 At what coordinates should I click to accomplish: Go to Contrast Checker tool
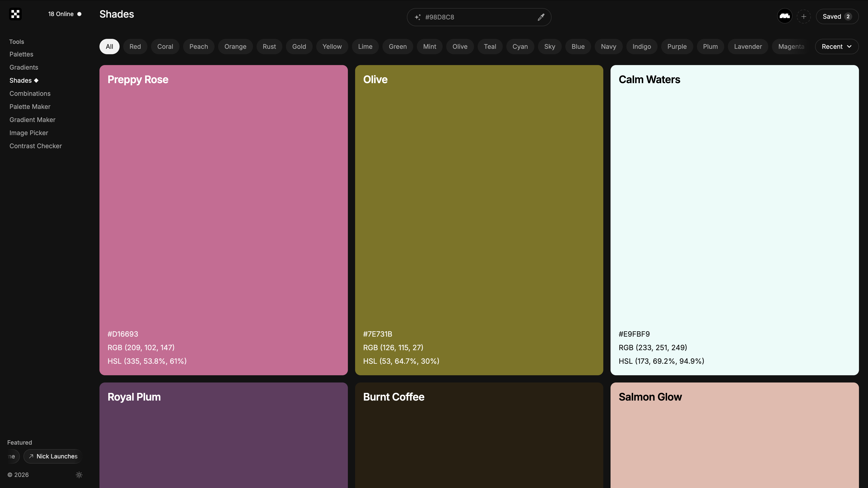coord(36,146)
